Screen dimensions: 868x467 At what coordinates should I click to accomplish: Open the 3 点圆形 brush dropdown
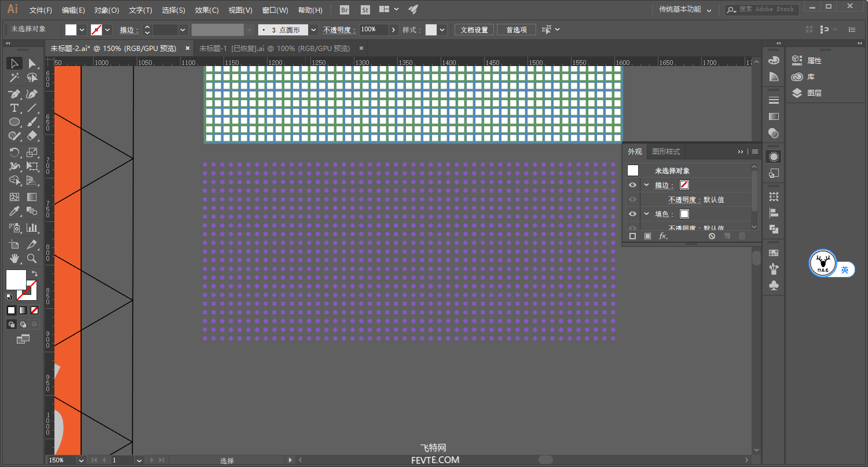click(313, 30)
